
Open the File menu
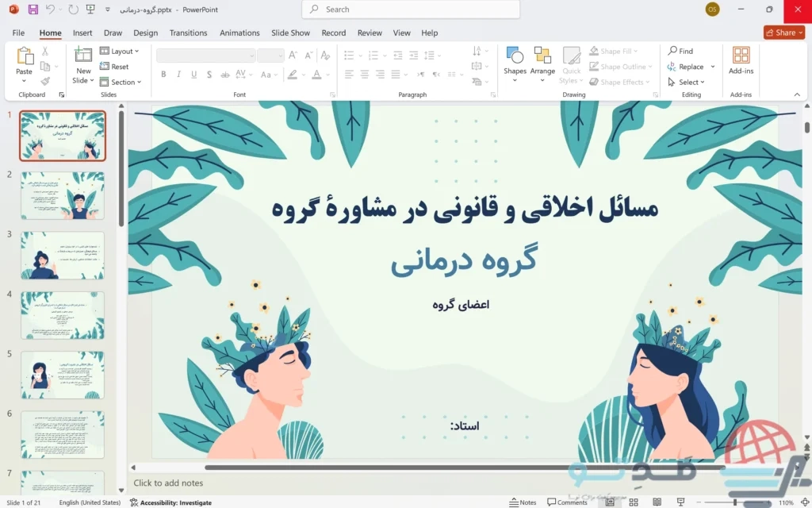18,33
